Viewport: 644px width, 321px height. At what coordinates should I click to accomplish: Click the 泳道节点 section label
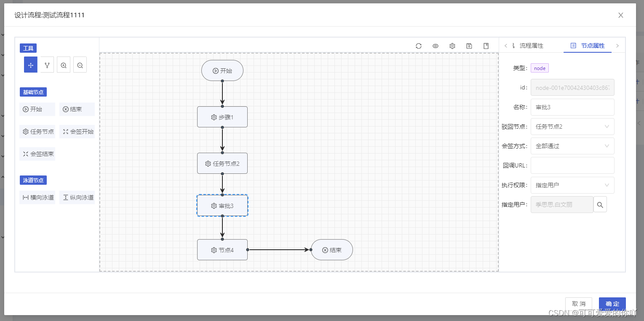point(33,180)
